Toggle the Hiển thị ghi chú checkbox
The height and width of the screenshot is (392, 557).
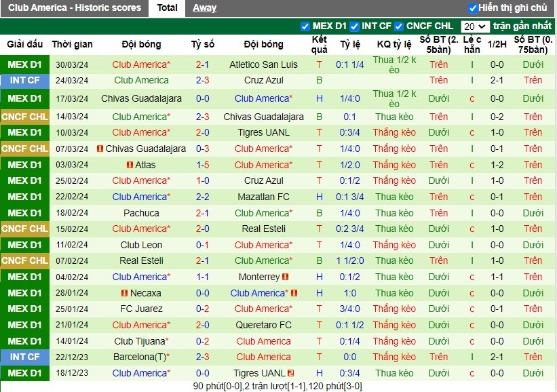pyautogui.click(x=473, y=8)
